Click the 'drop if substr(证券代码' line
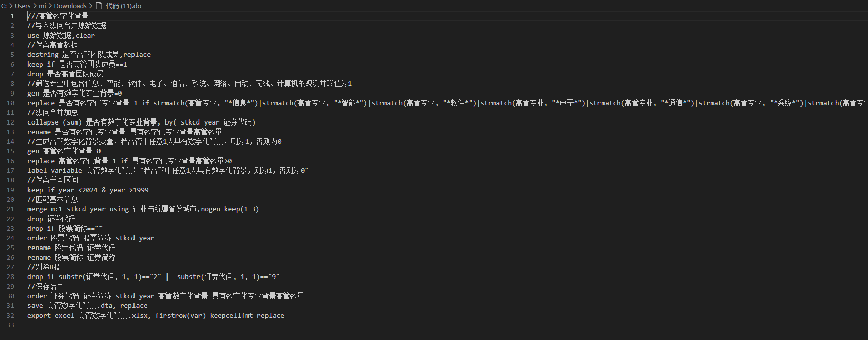The image size is (868, 340). tap(153, 276)
